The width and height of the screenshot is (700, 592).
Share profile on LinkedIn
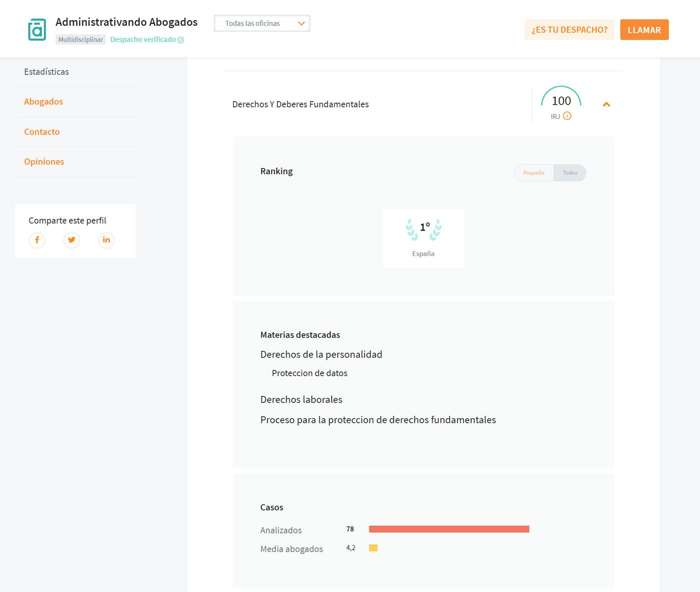click(106, 240)
